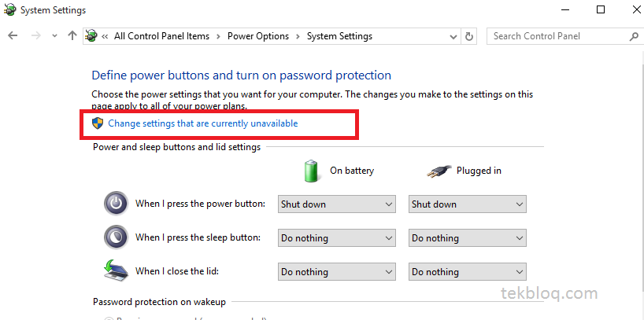644x320 pixels.
Task: Open sleep button Plugged in dropdown
Action: tap(468, 238)
